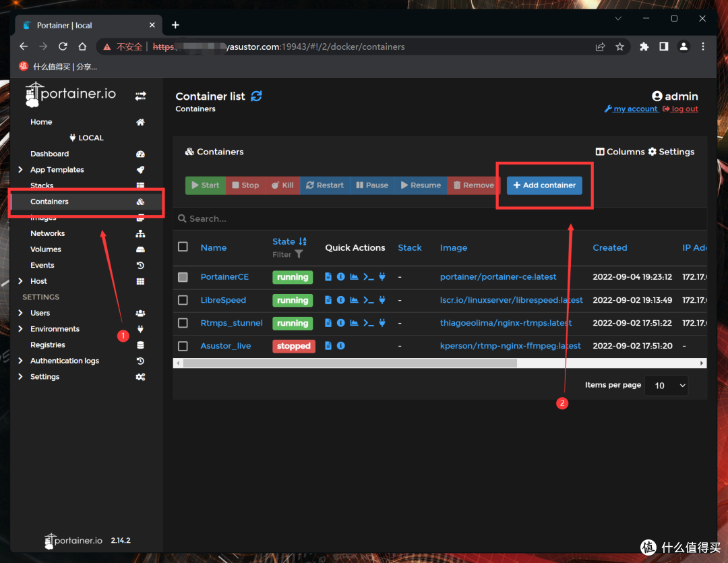Image resolution: width=728 pixels, height=563 pixels.
Task: Click the sidebar collapse arrows icon
Action: [140, 96]
